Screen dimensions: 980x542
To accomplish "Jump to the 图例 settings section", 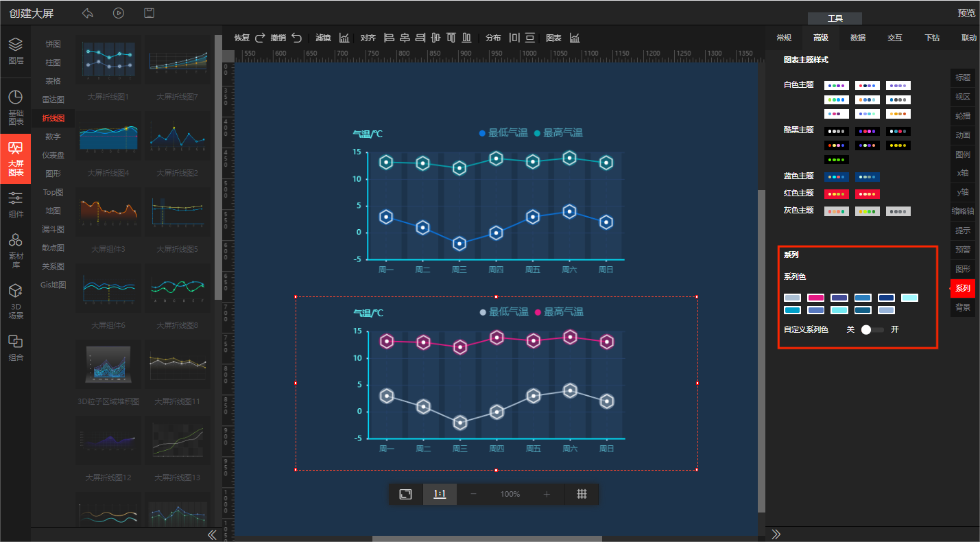I will pyautogui.click(x=963, y=154).
